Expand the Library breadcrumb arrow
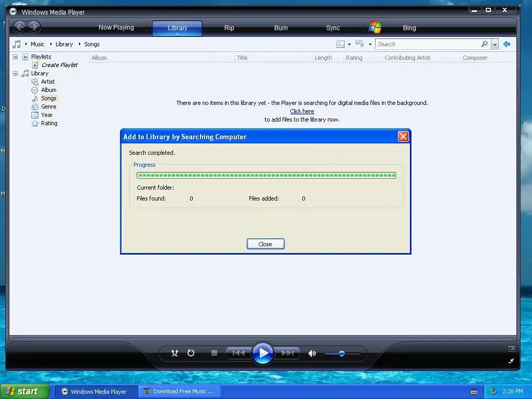Viewport: 532px width, 399px height. click(x=51, y=44)
